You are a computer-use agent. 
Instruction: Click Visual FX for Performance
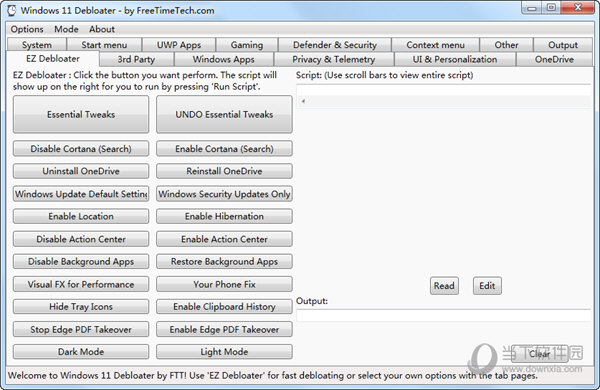coord(81,284)
